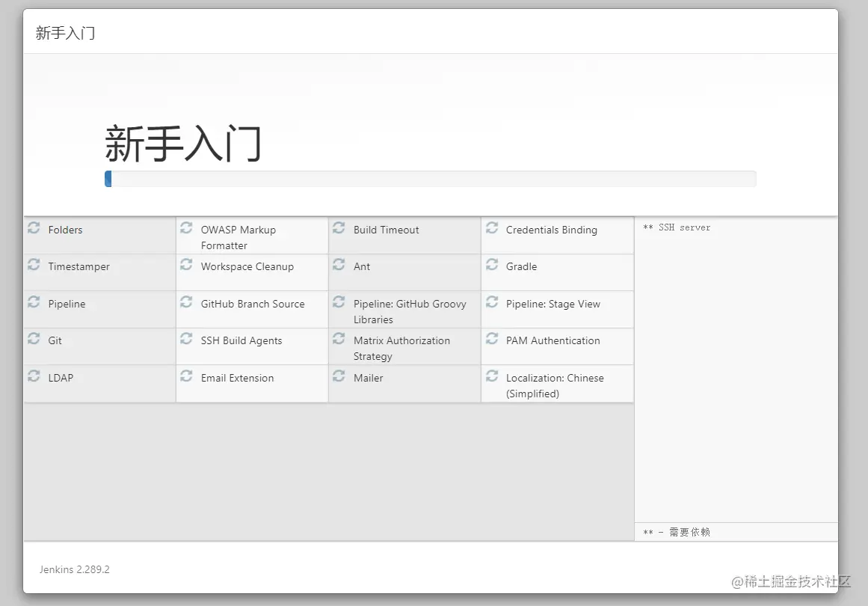
Task: Click the icon next to Matrix Authorization Strategy
Action: (339, 338)
